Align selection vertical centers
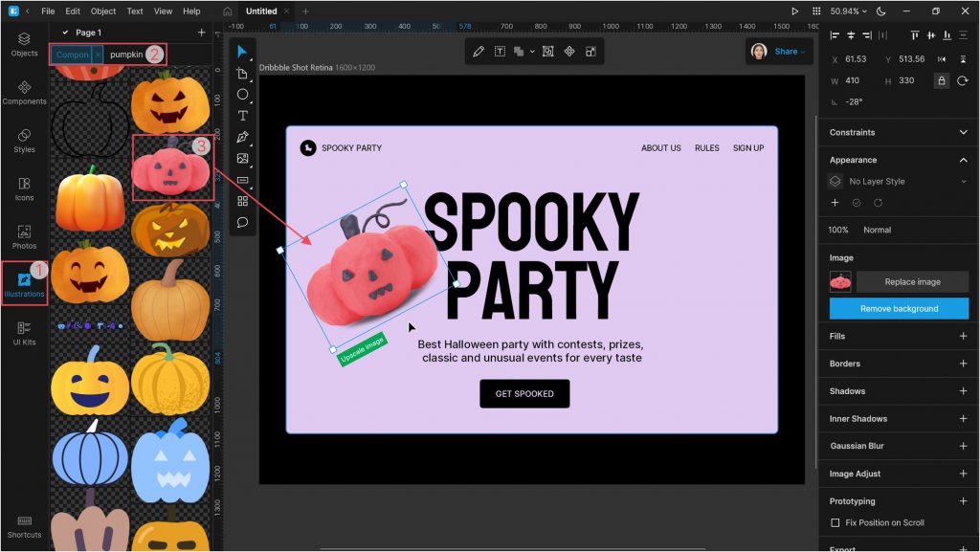 [930, 35]
